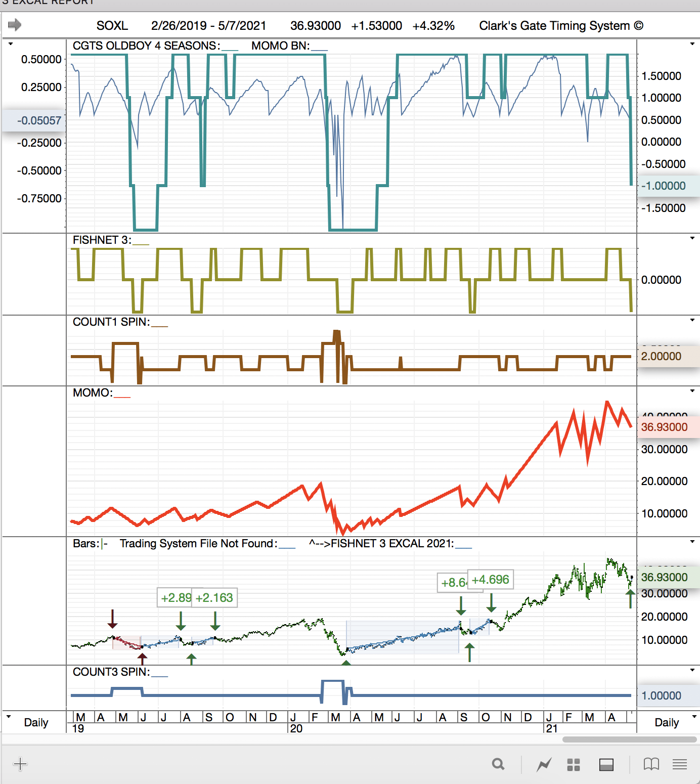Screen dimensions: 700x784
Task: Expand the CGTS OLDBOY pane right-side menu triangle
Action: (692, 44)
